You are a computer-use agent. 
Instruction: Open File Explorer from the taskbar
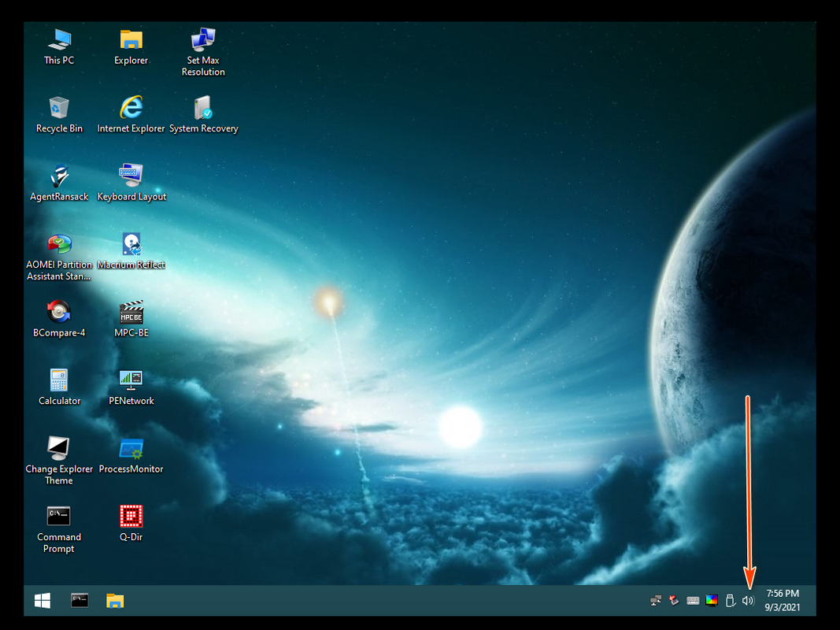point(115,601)
